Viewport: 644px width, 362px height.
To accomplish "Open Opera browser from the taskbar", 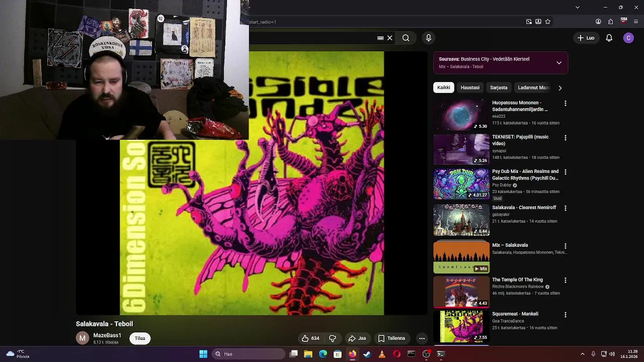I will pyautogui.click(x=396, y=354).
